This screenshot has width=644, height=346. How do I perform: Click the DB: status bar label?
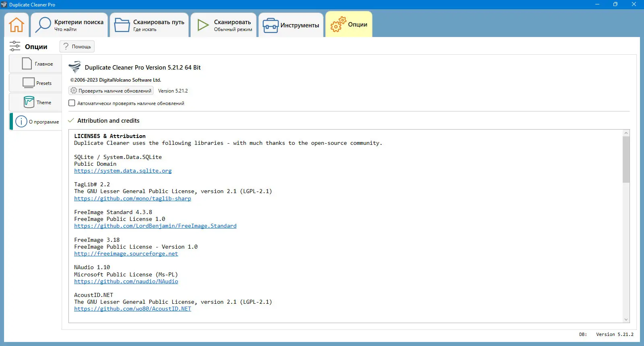click(x=583, y=334)
